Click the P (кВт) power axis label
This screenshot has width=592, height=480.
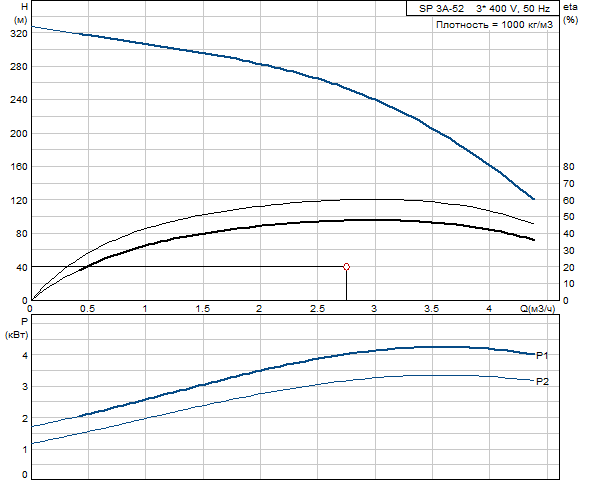coord(17,328)
